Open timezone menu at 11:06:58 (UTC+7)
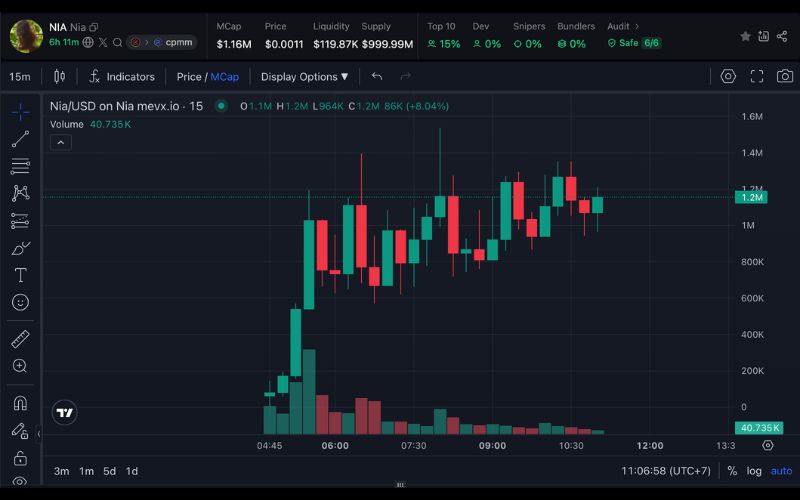800x500 pixels. pos(666,471)
